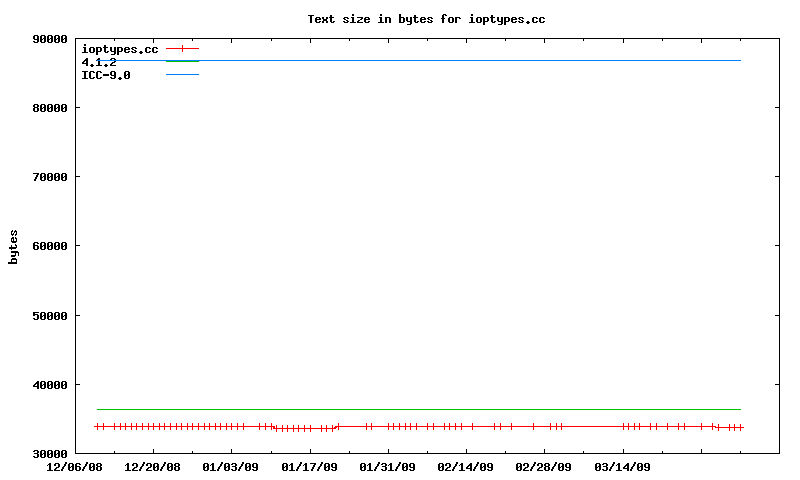The height and width of the screenshot is (480, 800).
Task: Click the 01/17/09 x-axis date label
Action: tap(309, 467)
